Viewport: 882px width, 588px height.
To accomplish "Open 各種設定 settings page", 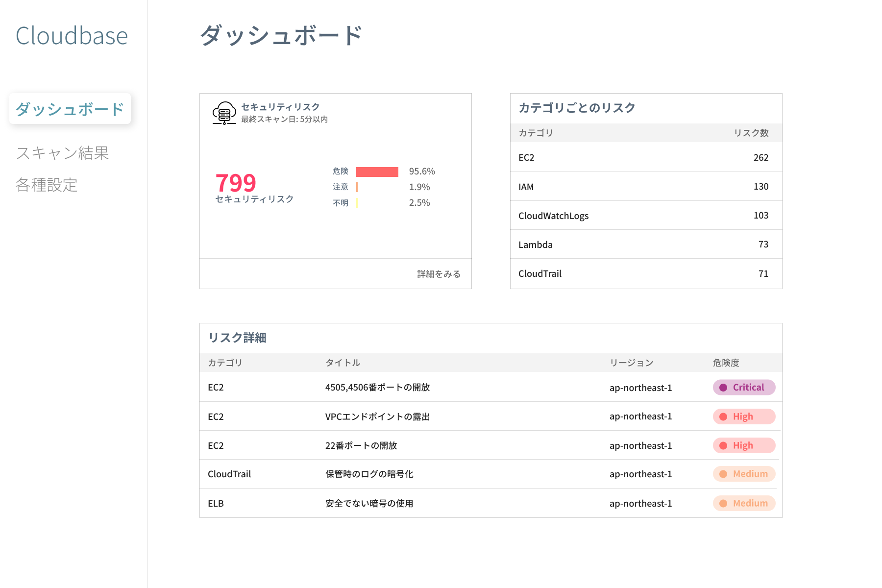I will [47, 185].
